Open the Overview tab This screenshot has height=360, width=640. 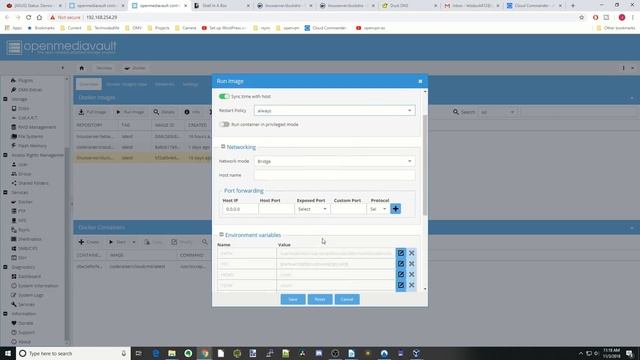[x=89, y=84]
